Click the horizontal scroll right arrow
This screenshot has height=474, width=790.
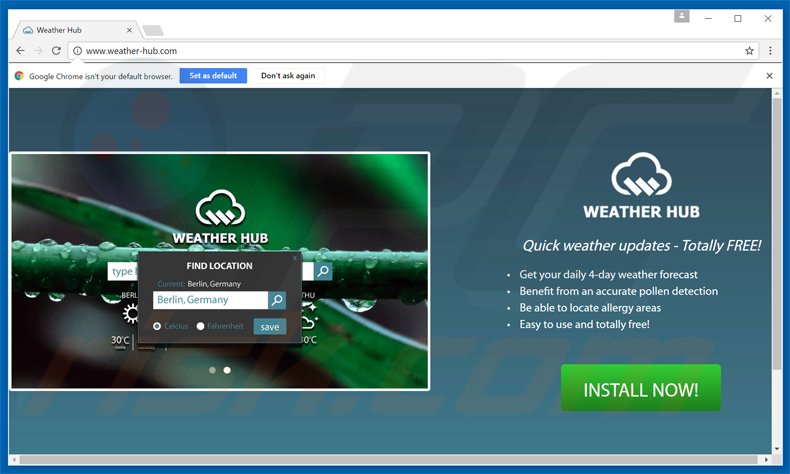coord(766,459)
